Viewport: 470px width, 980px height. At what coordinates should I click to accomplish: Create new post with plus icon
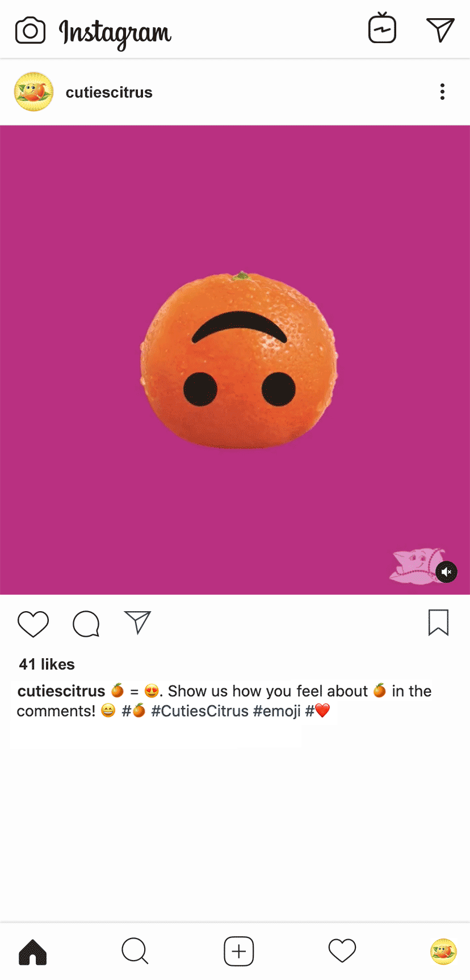(239, 951)
